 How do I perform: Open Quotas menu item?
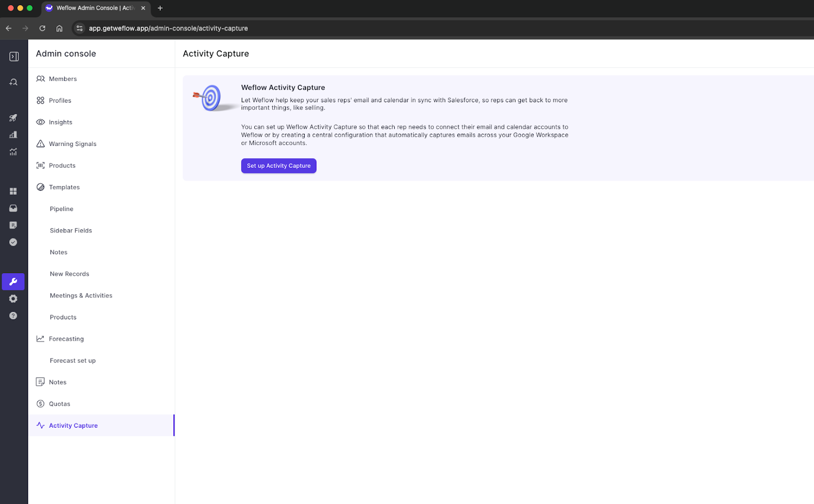coord(101,404)
